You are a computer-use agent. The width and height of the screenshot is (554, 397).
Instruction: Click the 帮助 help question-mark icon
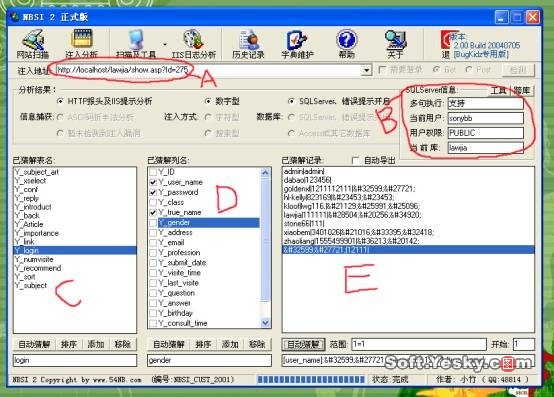(x=347, y=44)
